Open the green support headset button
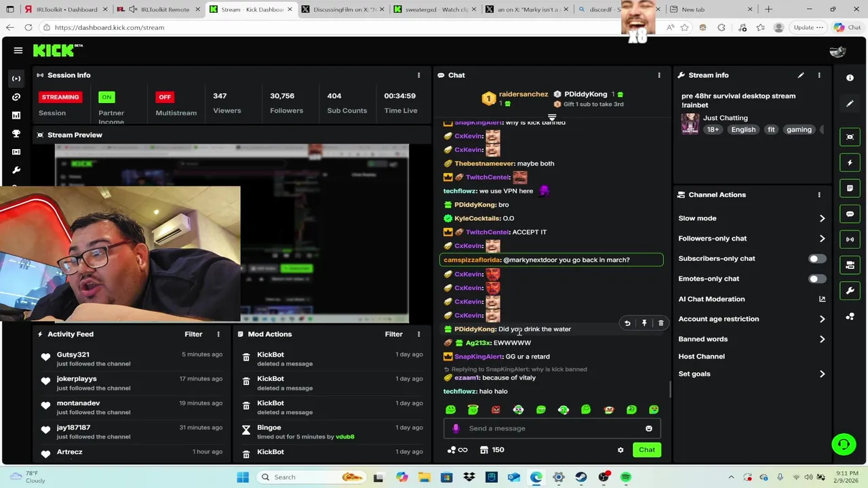 844,445
